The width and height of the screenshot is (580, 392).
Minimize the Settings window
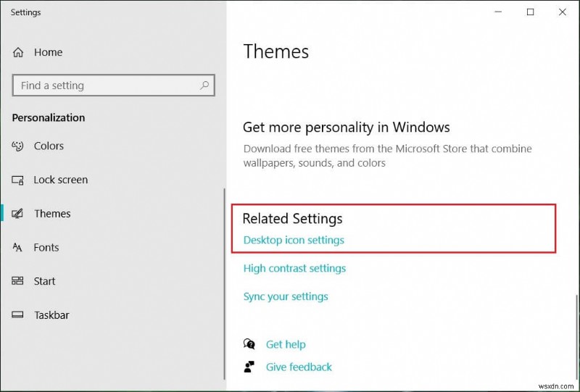[x=498, y=12]
